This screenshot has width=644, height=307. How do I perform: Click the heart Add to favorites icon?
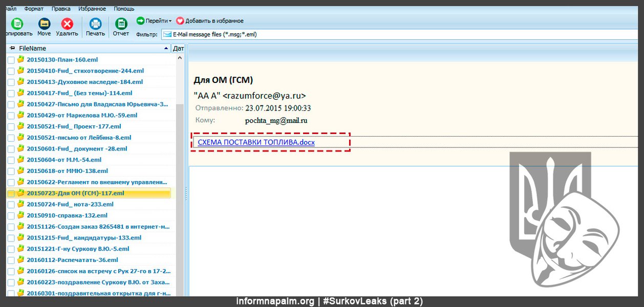click(x=180, y=21)
